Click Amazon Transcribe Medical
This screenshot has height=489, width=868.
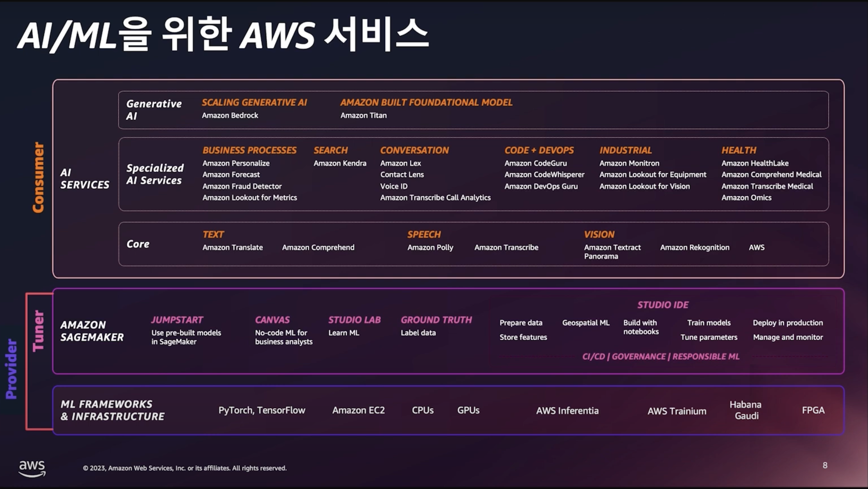767,186
